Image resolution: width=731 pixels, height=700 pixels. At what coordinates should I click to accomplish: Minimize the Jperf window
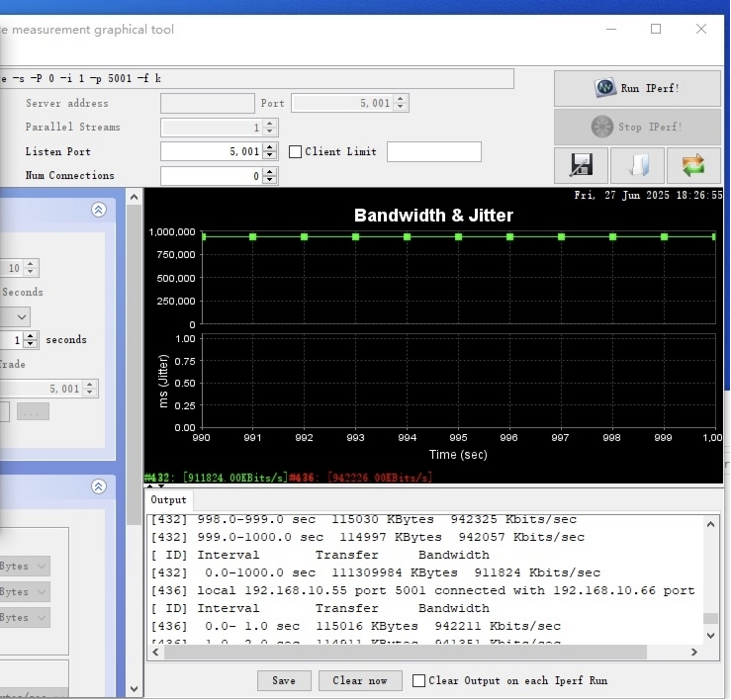pyautogui.click(x=611, y=30)
